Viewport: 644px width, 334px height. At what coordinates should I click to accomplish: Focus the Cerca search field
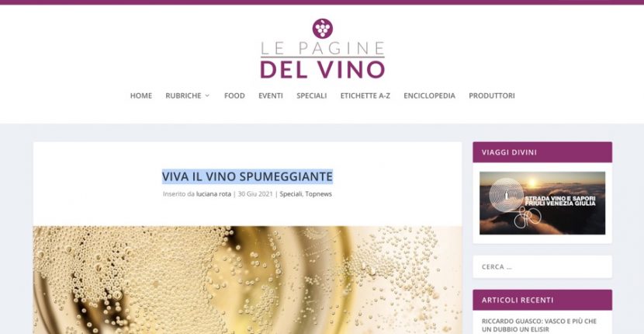(542, 266)
